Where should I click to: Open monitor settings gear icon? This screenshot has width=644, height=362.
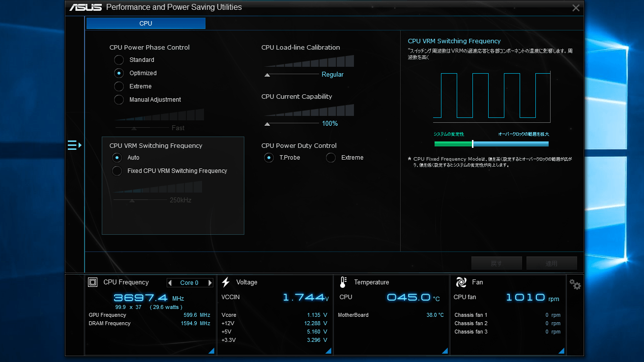coord(575,284)
